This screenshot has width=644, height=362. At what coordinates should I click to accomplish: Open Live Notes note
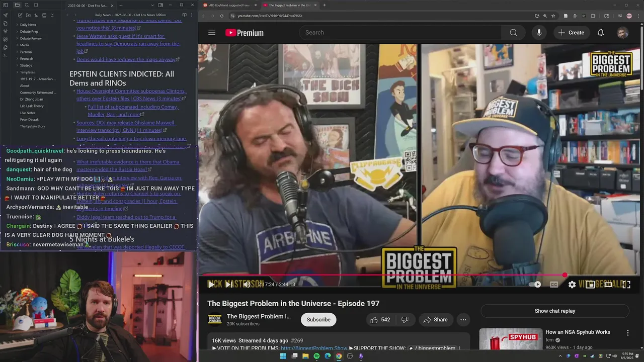click(28, 113)
